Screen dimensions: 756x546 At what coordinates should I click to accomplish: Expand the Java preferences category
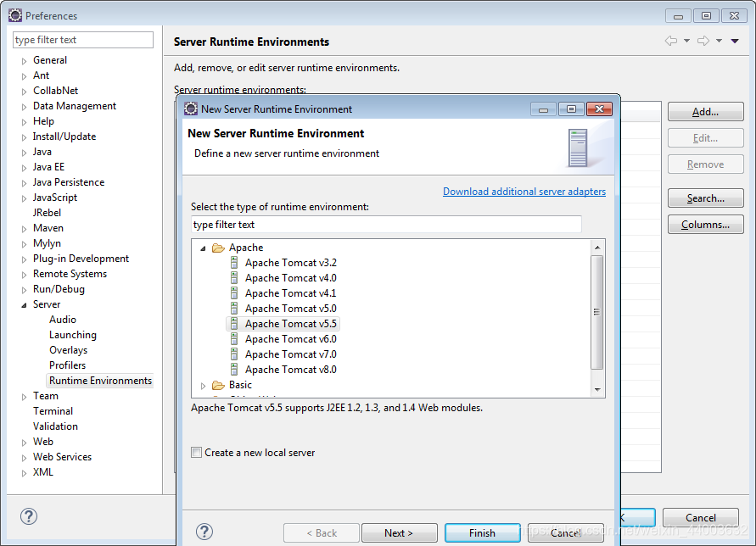coord(24,153)
